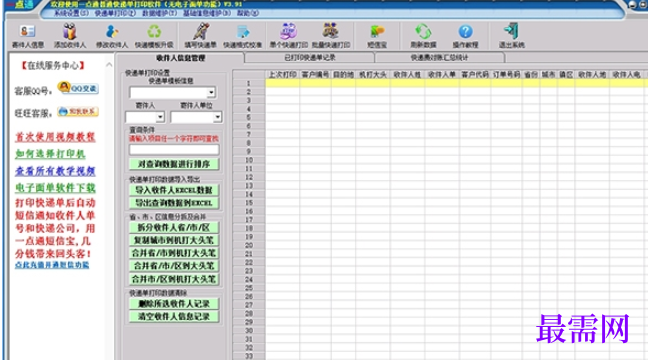Click 客户编号 column header

pos(315,75)
